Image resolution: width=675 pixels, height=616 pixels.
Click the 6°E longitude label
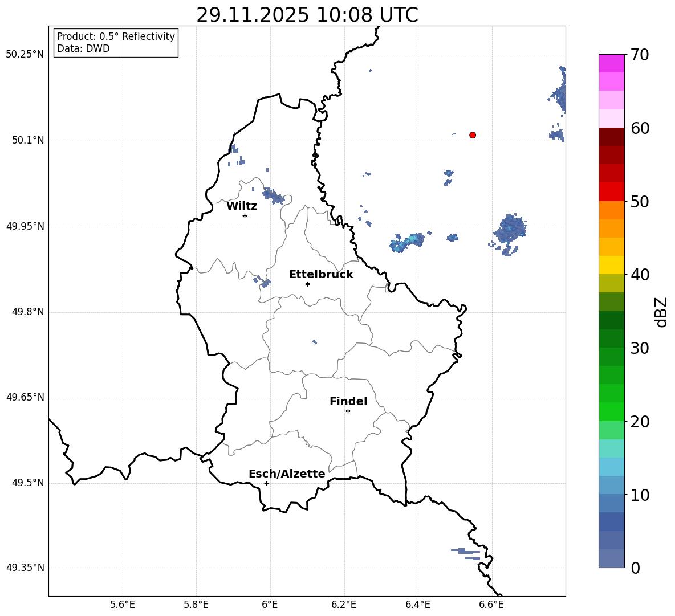click(270, 605)
